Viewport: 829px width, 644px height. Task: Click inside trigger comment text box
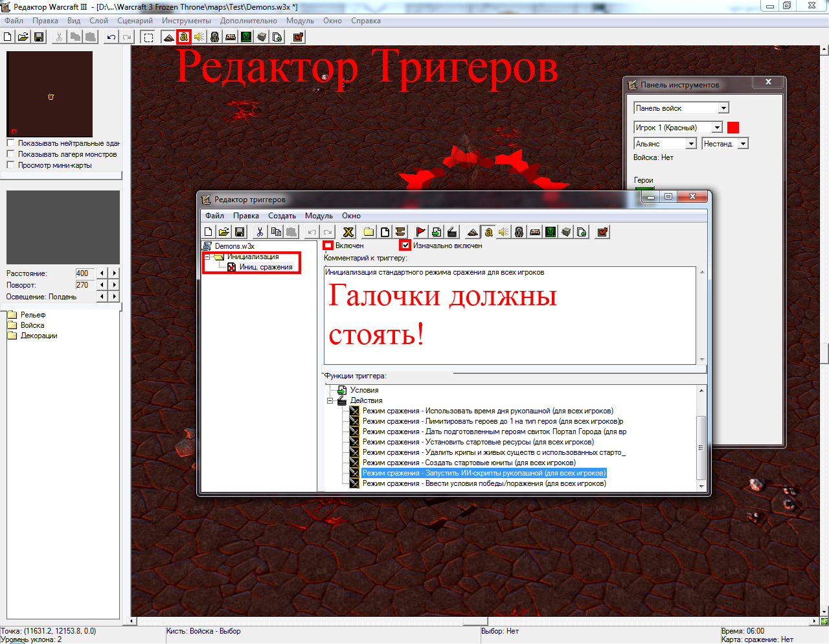[510, 316]
